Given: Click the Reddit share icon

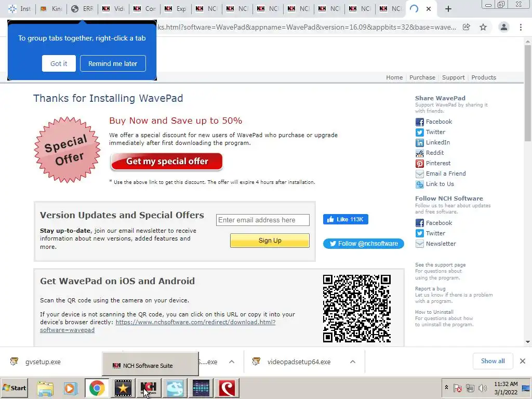Looking at the screenshot, I should tap(420, 153).
